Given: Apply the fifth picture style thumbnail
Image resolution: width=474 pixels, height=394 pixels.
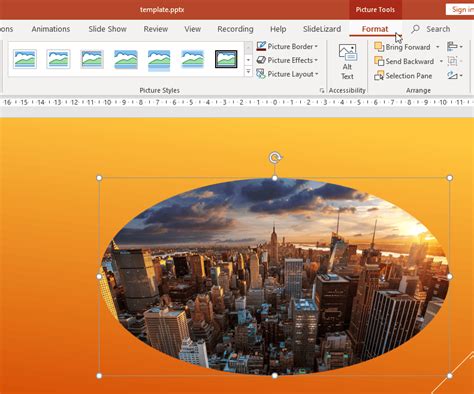Looking at the screenshot, I should [159, 59].
